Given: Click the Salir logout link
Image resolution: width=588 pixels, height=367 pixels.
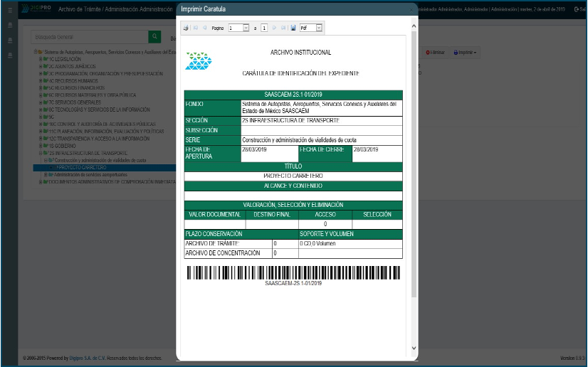Looking at the screenshot, I should tap(579, 9).
